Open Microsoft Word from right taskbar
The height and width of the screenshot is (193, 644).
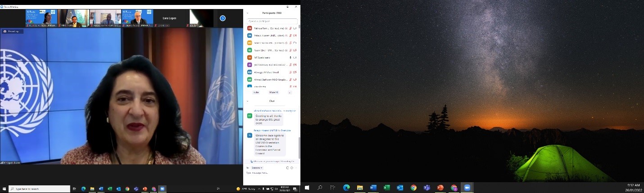tap(373, 188)
